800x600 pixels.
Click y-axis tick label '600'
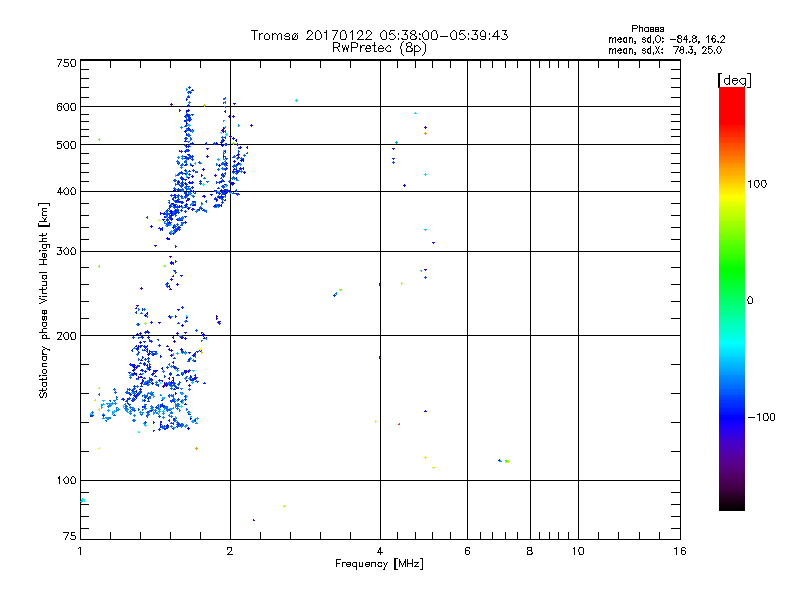(x=66, y=107)
